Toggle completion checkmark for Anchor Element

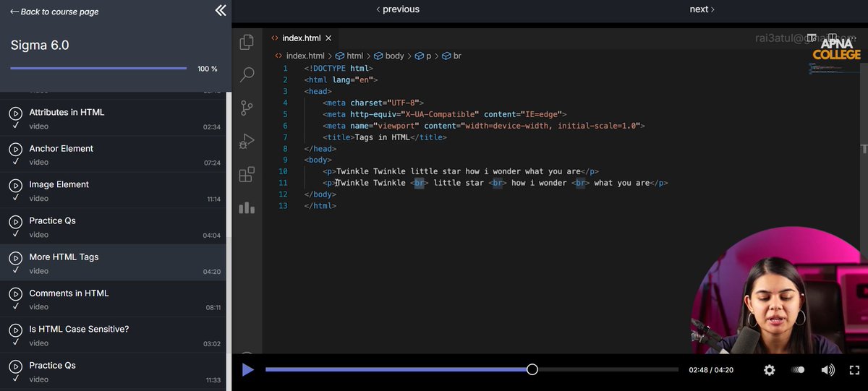[15, 162]
